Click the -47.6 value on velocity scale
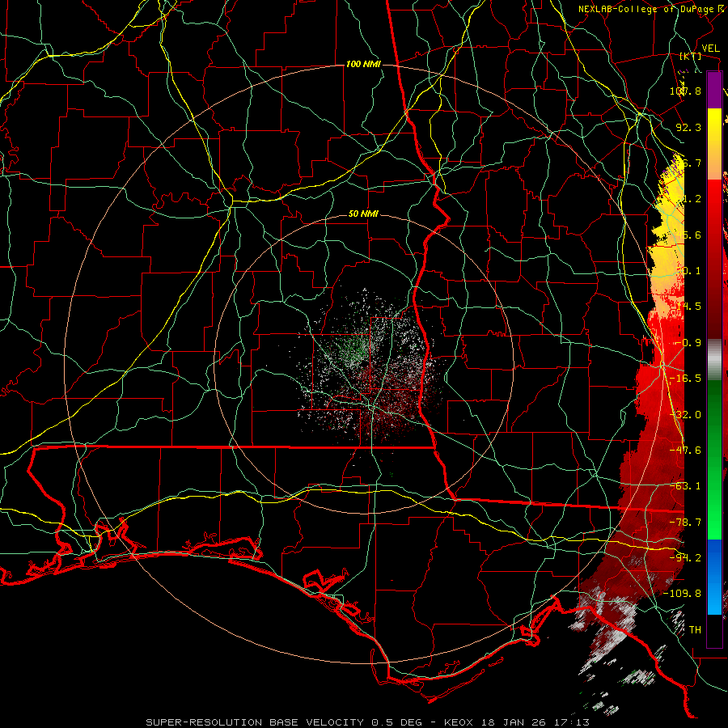728x728 pixels. (686, 451)
